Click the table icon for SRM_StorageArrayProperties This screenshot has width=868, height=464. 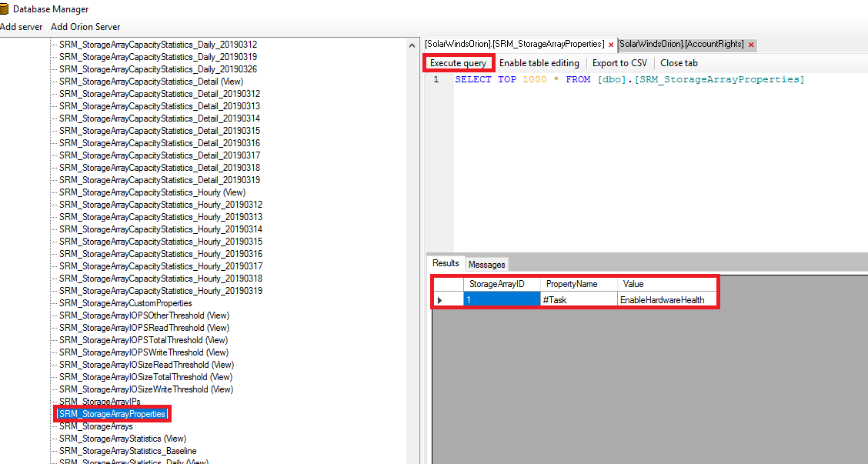click(52, 413)
